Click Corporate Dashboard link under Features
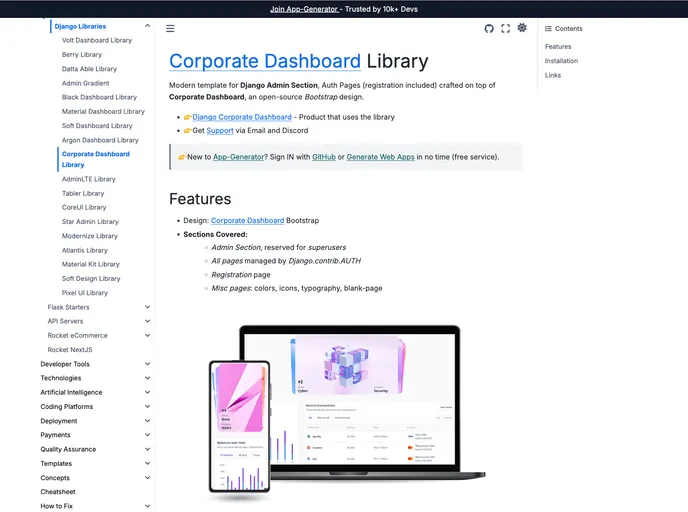Viewport: 688px width, 512px height. coord(247,221)
